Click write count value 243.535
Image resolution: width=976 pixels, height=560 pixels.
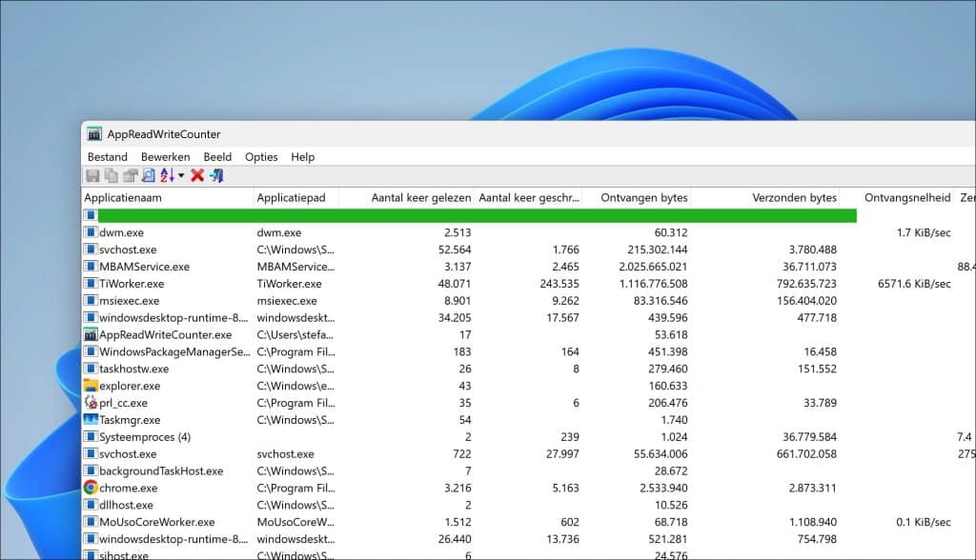559,284
